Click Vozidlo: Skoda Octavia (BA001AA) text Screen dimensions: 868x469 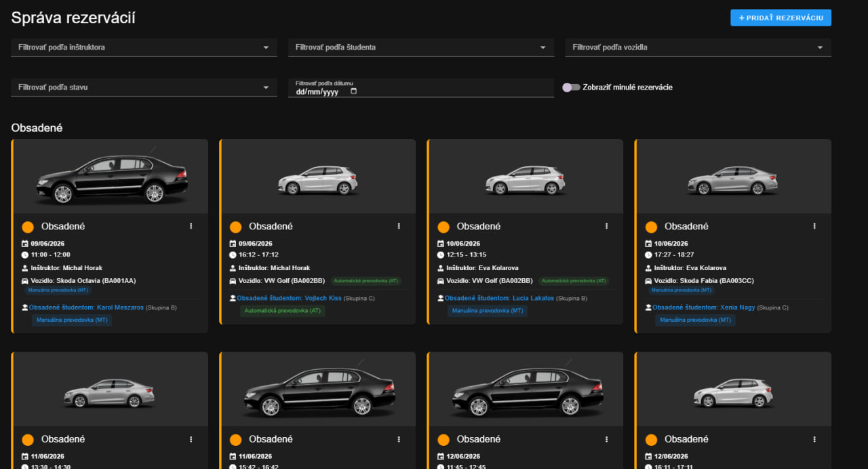point(83,281)
